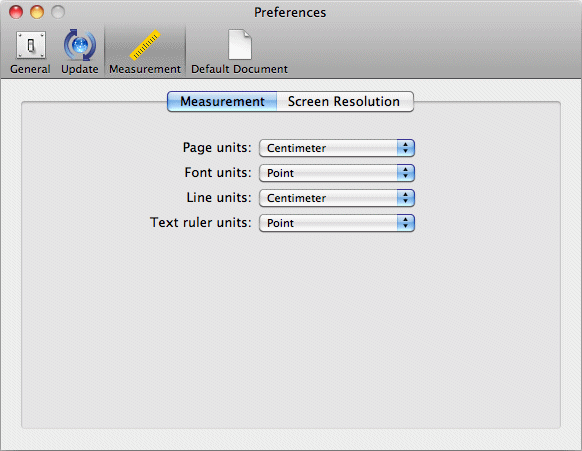Select the yellow ruler Measurement icon
The height and width of the screenshot is (451, 582).
coord(145,45)
